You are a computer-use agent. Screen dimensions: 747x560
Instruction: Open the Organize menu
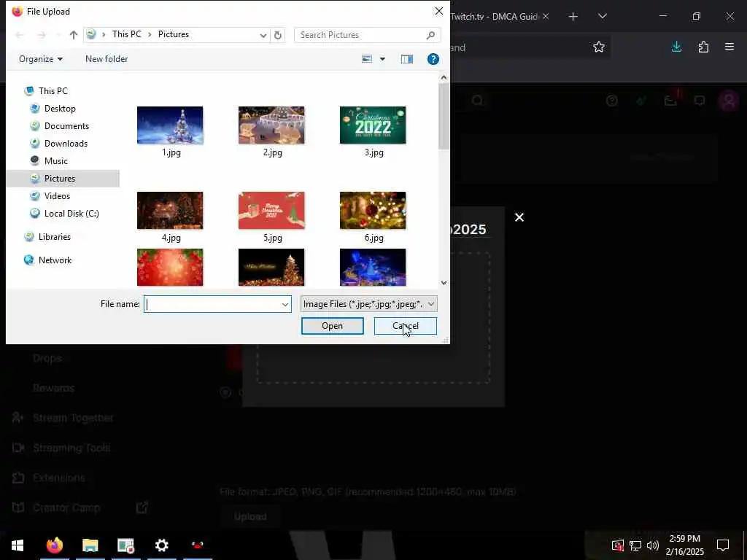[41, 59]
